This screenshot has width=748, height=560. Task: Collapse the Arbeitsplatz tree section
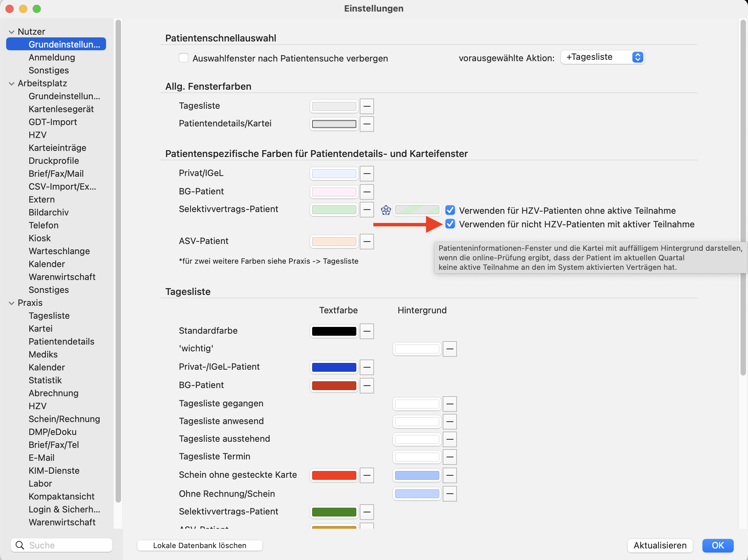12,84
